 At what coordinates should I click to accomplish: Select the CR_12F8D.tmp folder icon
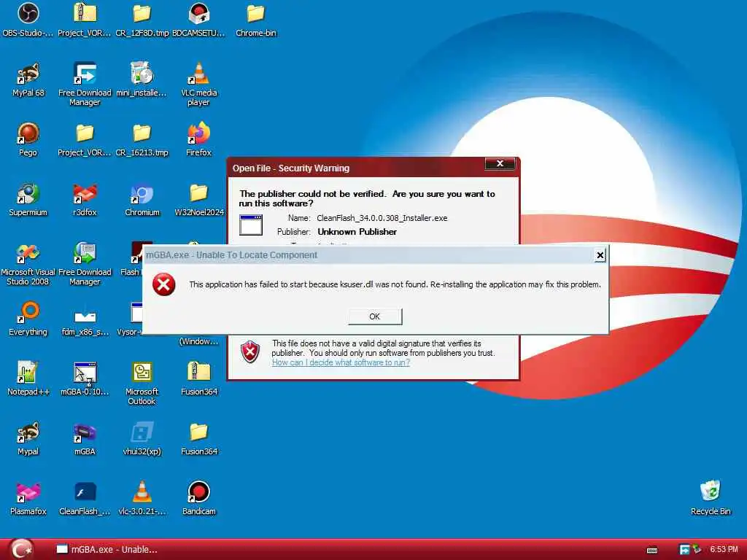(x=142, y=19)
